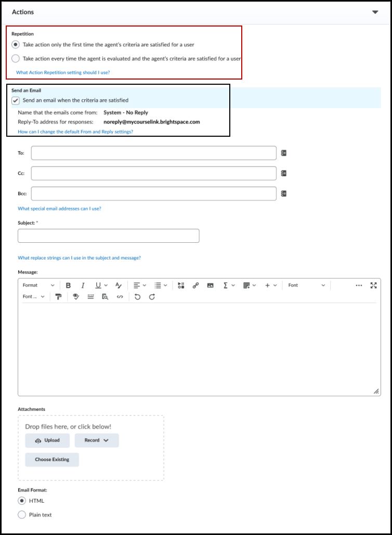The width and height of the screenshot is (392, 535).
Task: Click the Subject input field
Action: pyautogui.click(x=109, y=236)
